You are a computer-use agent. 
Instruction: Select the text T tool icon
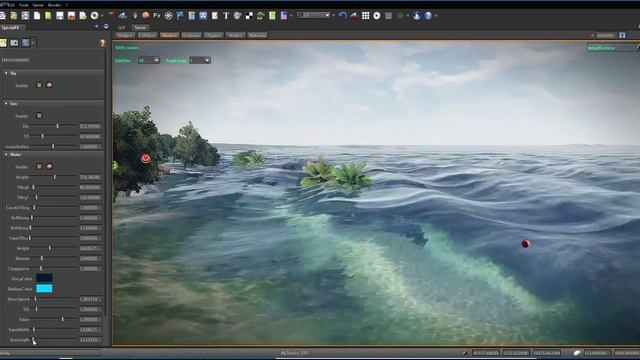226,16
